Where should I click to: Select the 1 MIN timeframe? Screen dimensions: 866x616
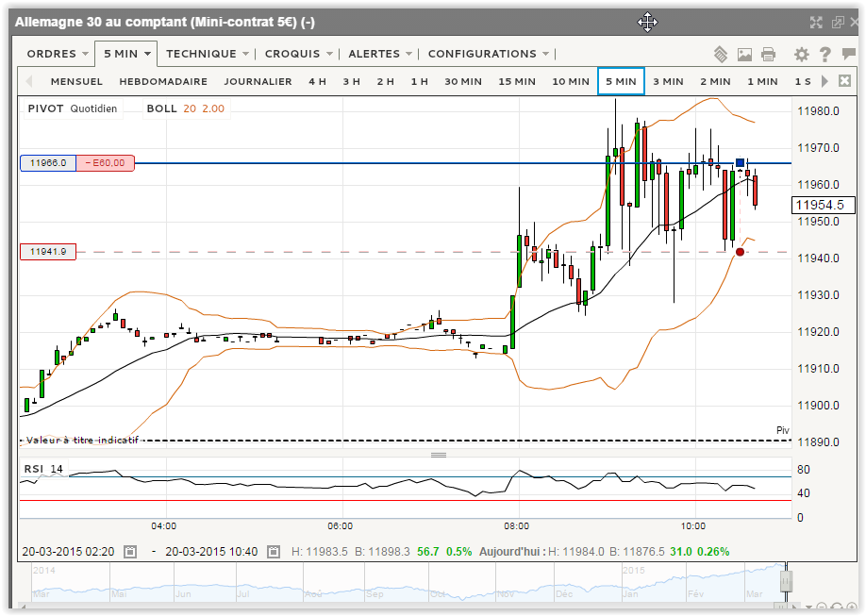[763, 81]
